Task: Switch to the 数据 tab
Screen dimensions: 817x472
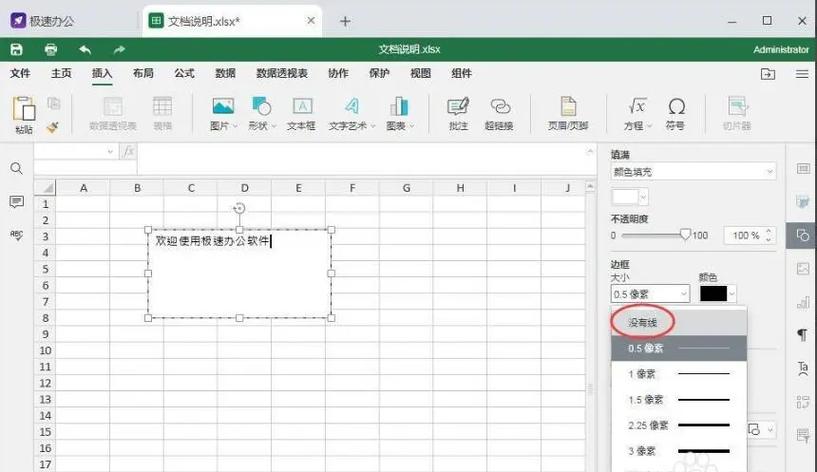Action: coord(226,73)
